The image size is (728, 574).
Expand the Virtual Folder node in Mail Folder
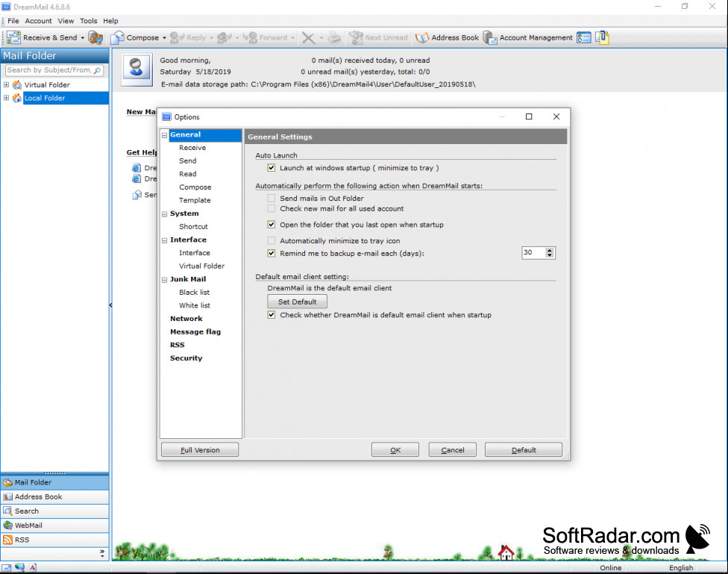6,84
